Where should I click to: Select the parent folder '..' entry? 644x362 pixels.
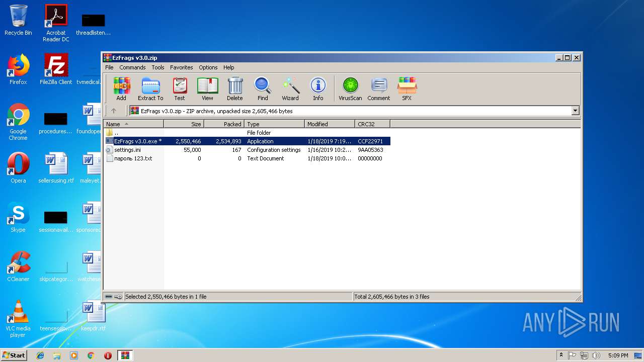point(116,133)
